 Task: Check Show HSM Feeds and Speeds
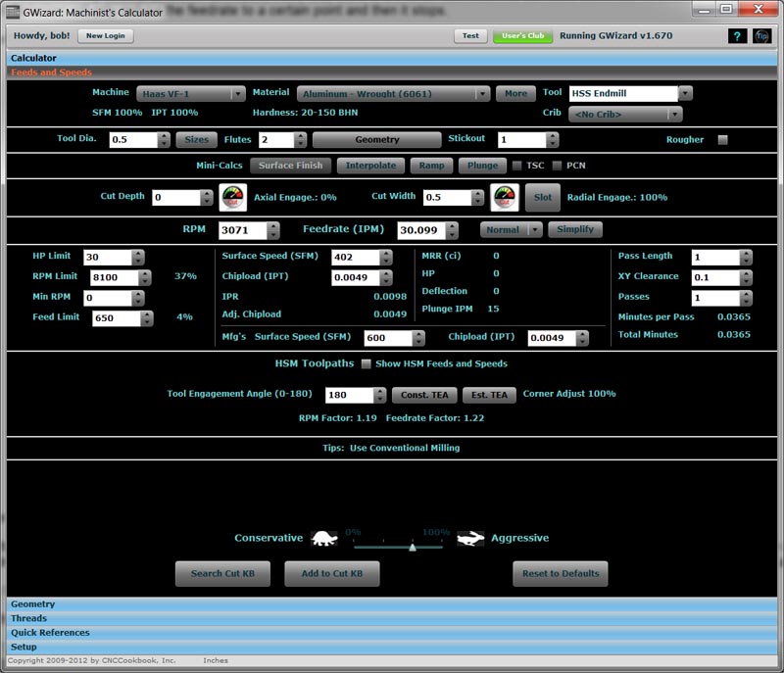tap(366, 363)
